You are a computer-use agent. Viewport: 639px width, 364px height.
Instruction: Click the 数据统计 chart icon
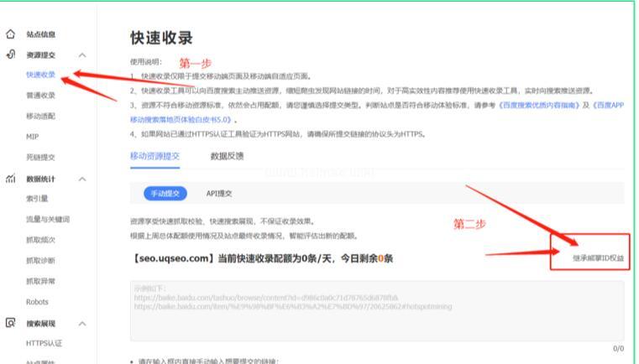click(9, 178)
